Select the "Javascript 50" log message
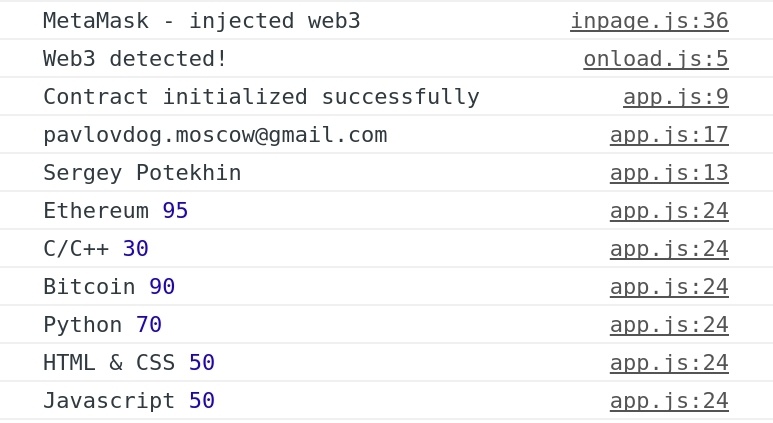Viewport: 773px width, 423px height. coord(128,401)
